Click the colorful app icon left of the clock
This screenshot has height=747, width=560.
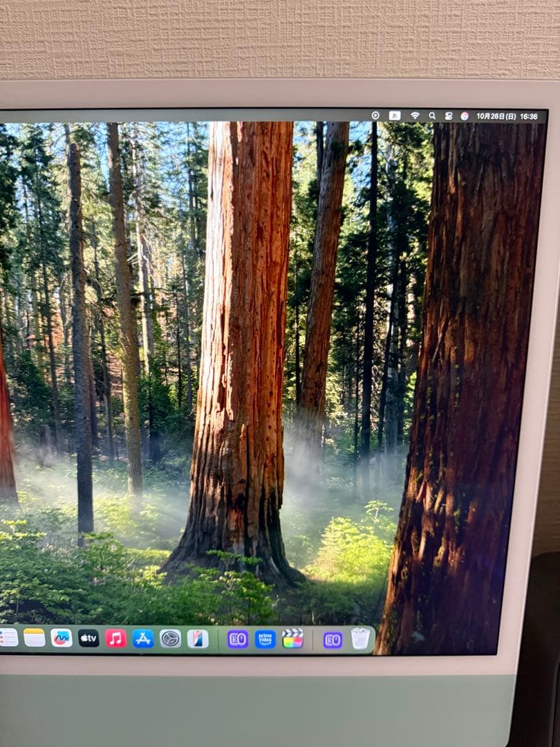465,114
